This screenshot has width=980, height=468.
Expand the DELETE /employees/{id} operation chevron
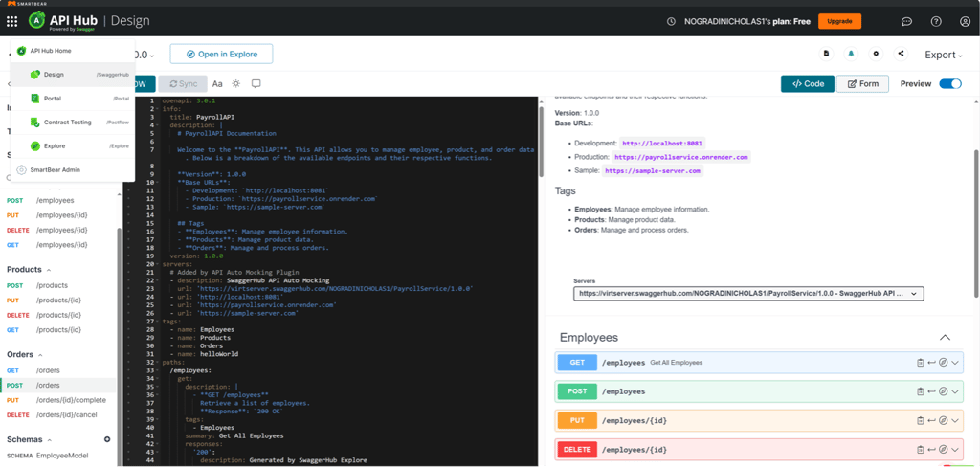(x=954, y=450)
